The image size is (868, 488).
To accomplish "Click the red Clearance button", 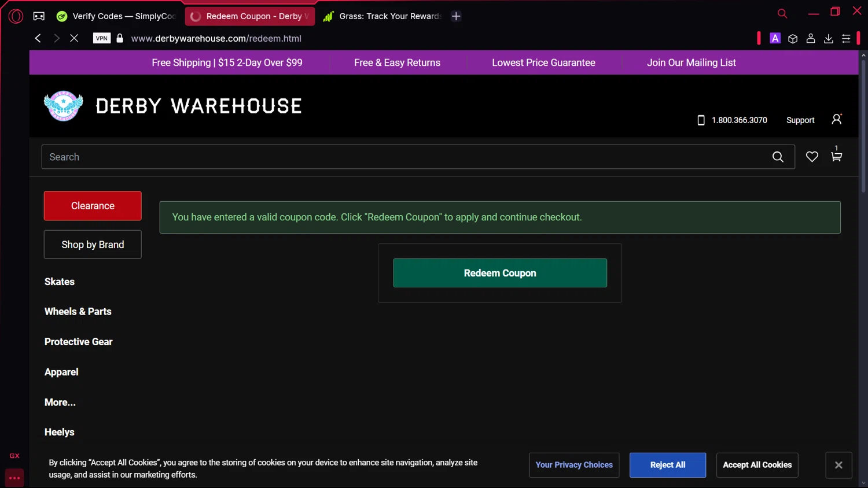I will pyautogui.click(x=93, y=206).
